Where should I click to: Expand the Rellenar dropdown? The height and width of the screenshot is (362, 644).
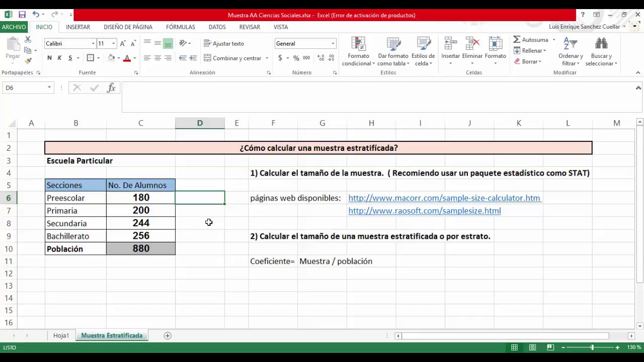(x=544, y=51)
